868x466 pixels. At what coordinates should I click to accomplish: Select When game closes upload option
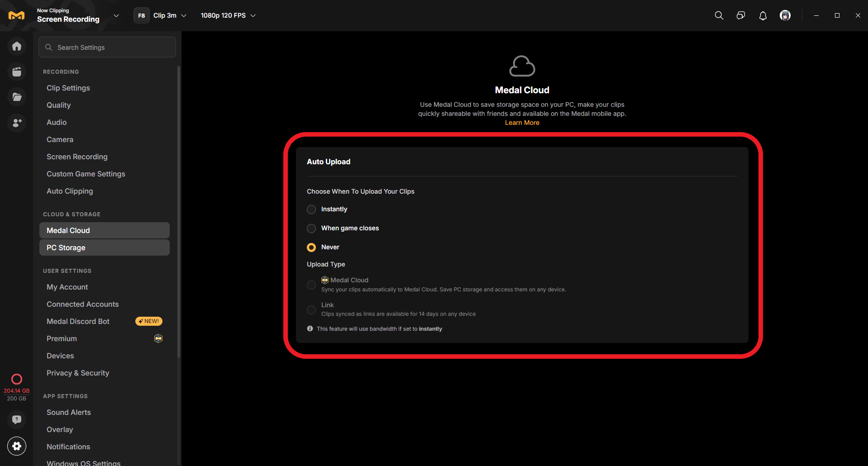pyautogui.click(x=311, y=228)
